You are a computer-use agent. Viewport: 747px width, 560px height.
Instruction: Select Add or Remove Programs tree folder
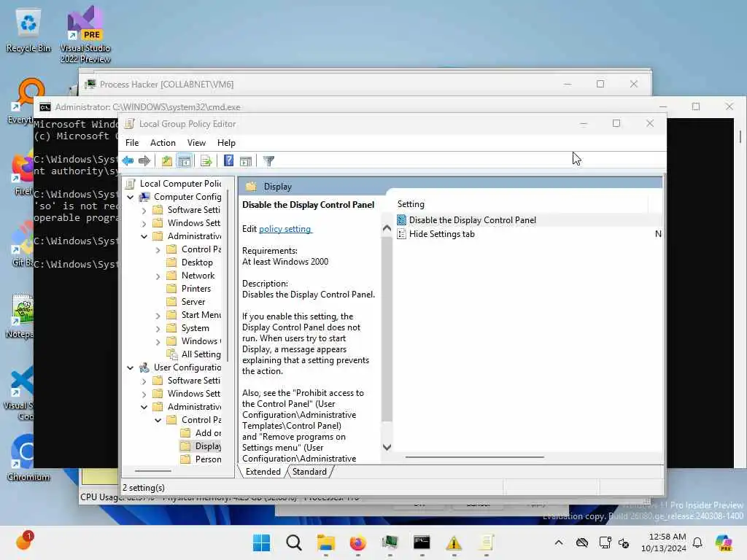pos(208,433)
